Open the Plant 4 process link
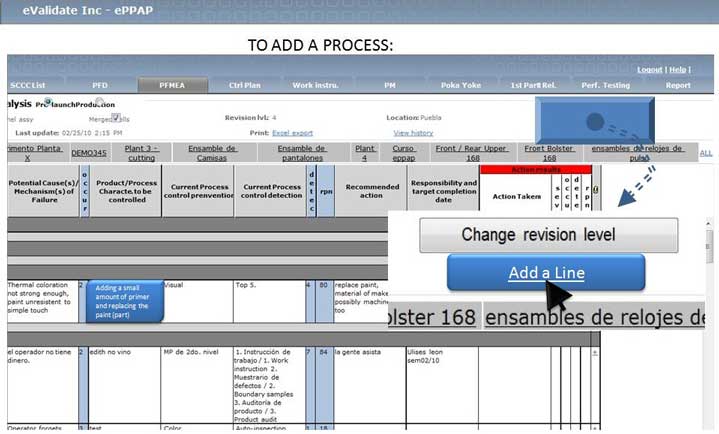 [365, 153]
